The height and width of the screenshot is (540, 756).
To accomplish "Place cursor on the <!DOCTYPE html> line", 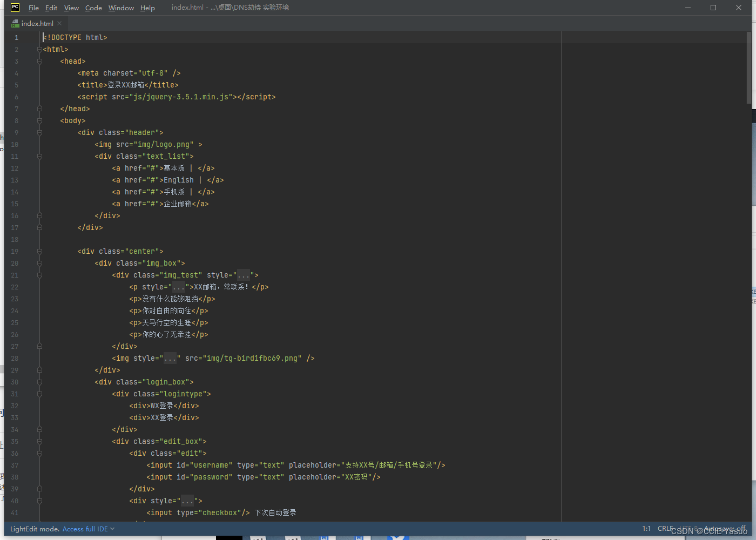I will click(x=75, y=37).
